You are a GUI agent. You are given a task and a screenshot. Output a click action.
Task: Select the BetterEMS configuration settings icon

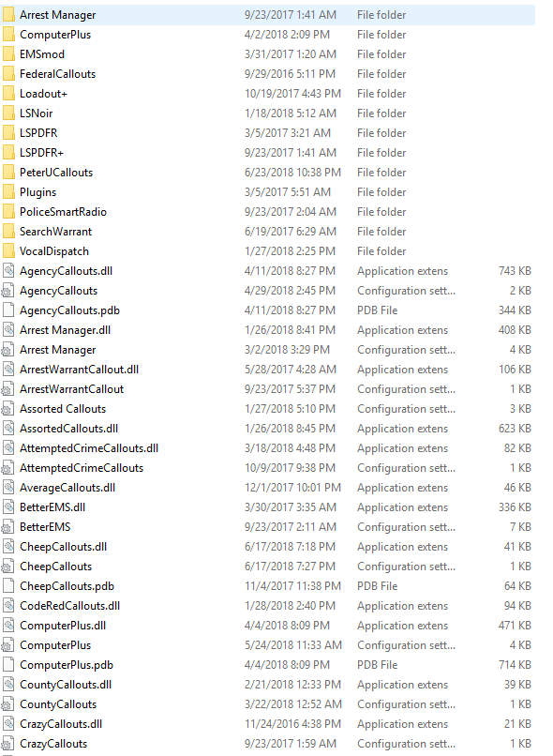point(8,527)
